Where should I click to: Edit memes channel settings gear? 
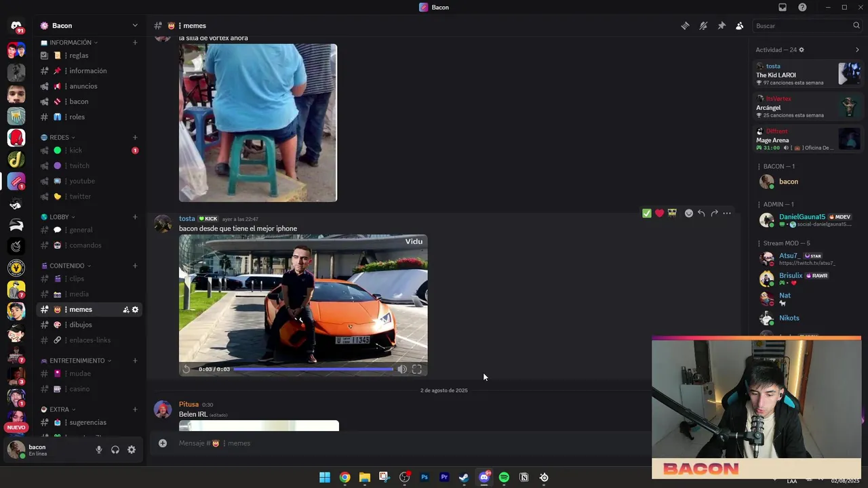[135, 310]
